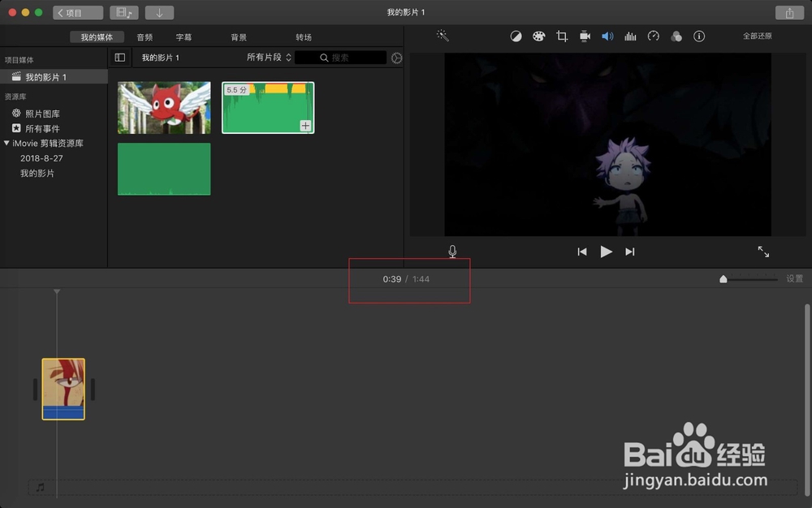Enter fullscreen playback with arrows icon
Viewport: 812px width, 508px height.
click(x=763, y=252)
